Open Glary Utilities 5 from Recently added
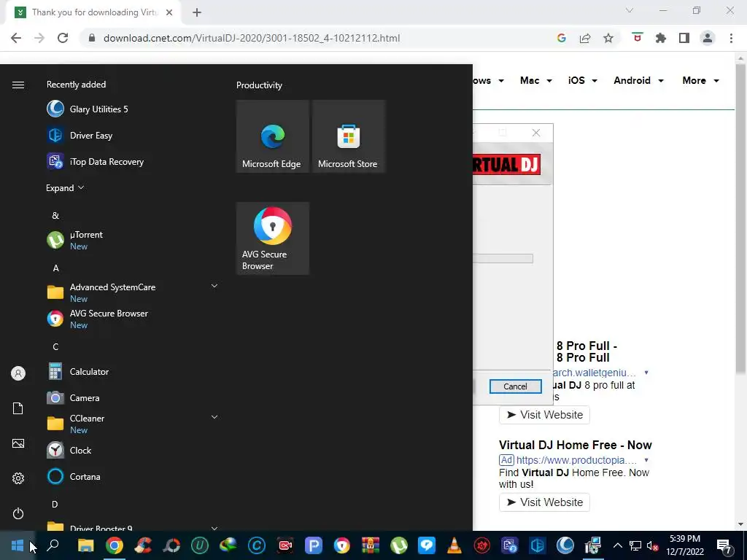The width and height of the screenshot is (747, 560). point(131,109)
